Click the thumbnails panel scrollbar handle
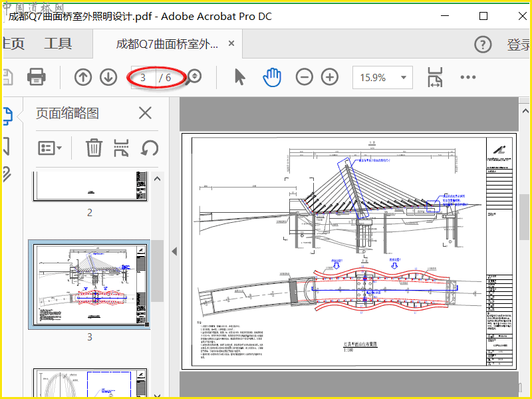This screenshot has width=532, height=399. (157, 271)
